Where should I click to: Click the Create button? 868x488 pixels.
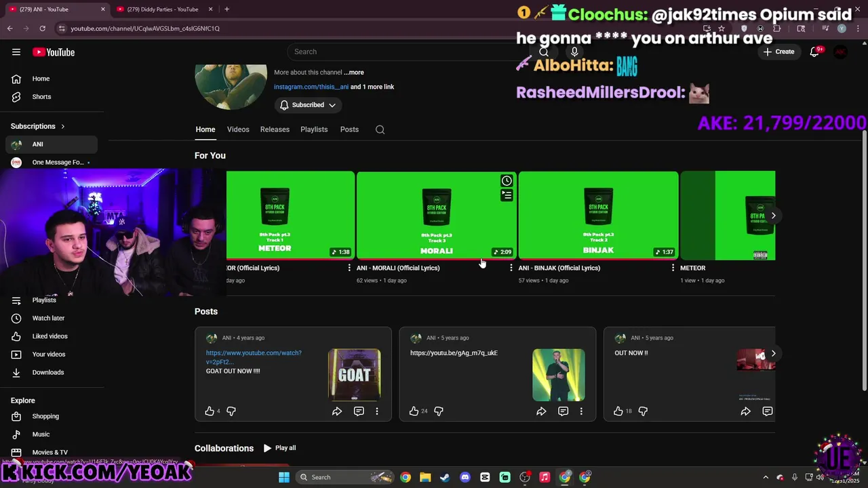(778, 52)
